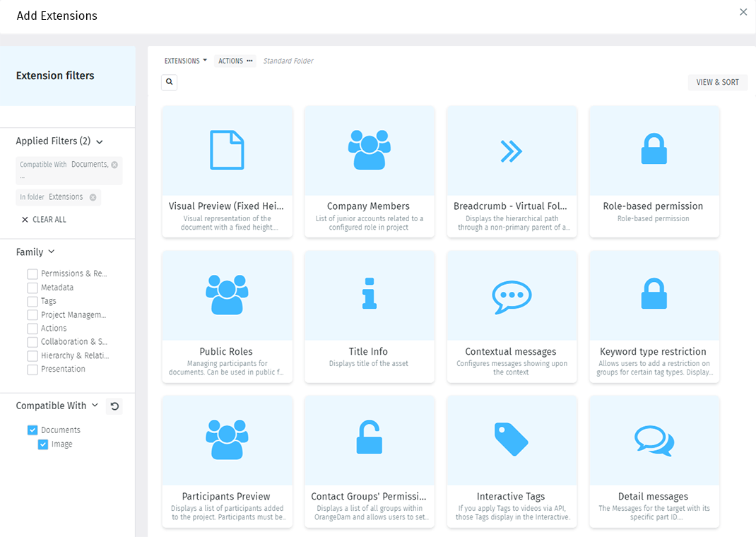Check the Presentation family filter

tap(32, 368)
